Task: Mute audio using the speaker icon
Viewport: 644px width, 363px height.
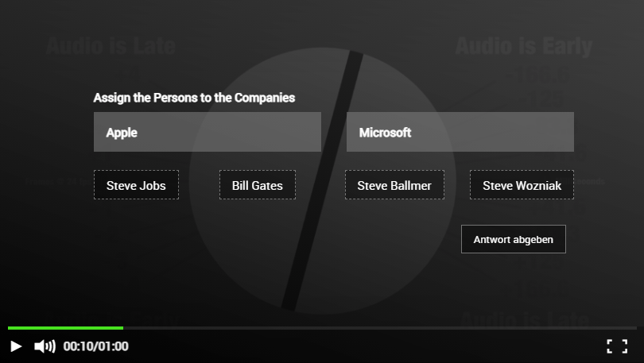Action: 45,346
